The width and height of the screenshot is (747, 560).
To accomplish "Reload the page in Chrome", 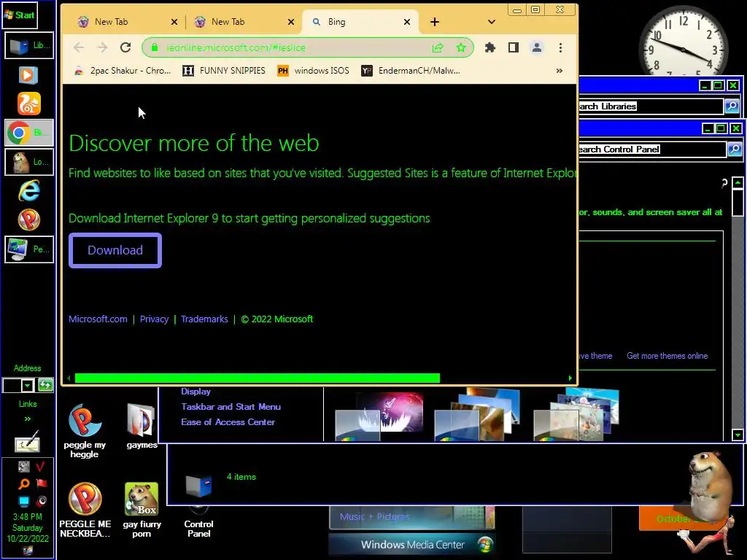I will (125, 47).
